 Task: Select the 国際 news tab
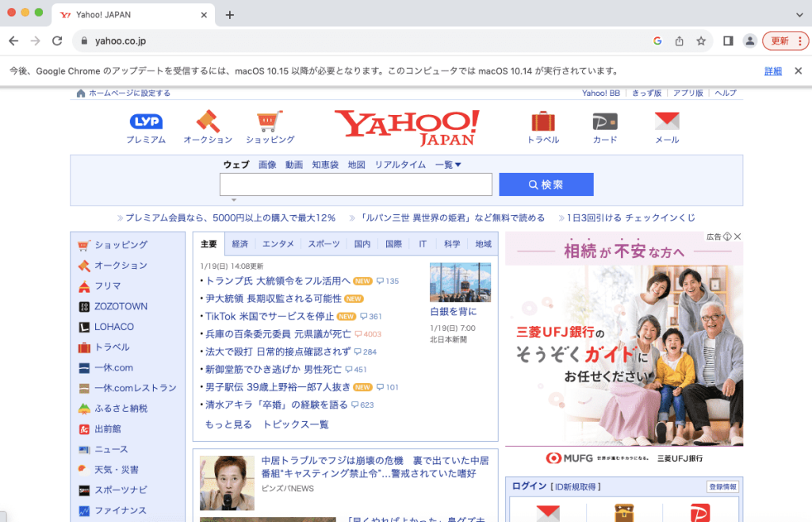(393, 244)
